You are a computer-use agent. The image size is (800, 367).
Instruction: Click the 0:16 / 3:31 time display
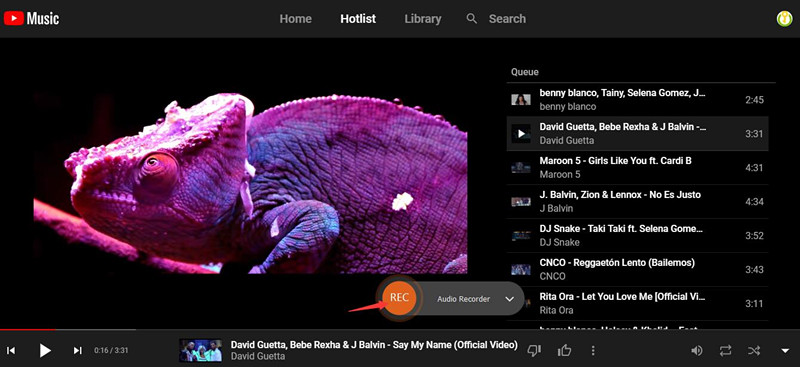111,351
